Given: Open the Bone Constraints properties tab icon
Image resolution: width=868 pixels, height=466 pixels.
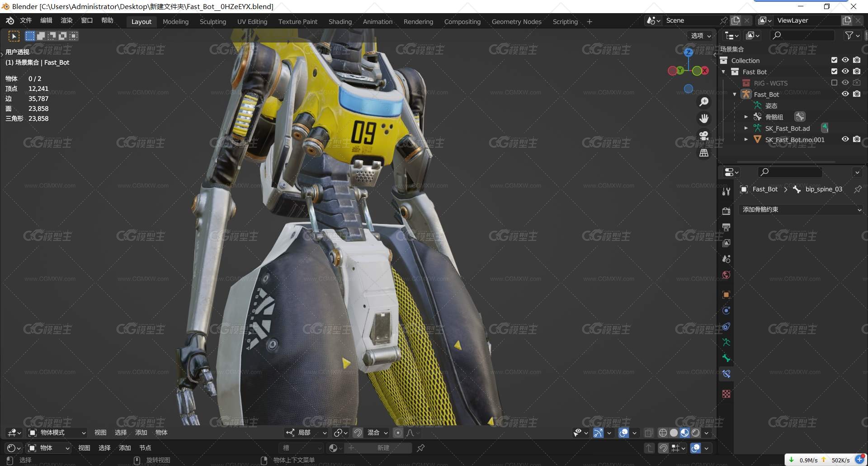Looking at the screenshot, I should click(x=726, y=374).
